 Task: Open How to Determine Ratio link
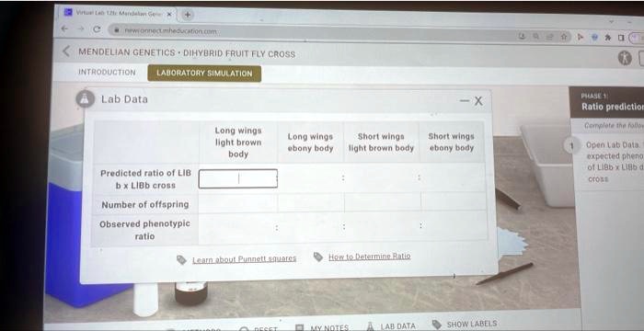(x=369, y=257)
